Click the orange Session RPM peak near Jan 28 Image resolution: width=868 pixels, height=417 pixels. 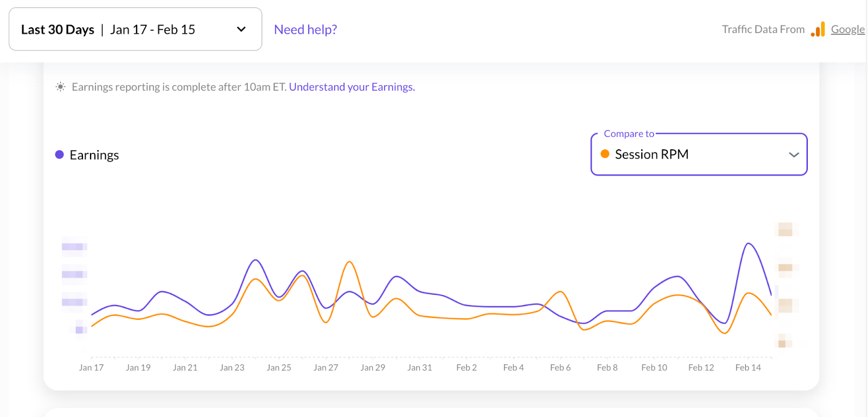point(349,262)
